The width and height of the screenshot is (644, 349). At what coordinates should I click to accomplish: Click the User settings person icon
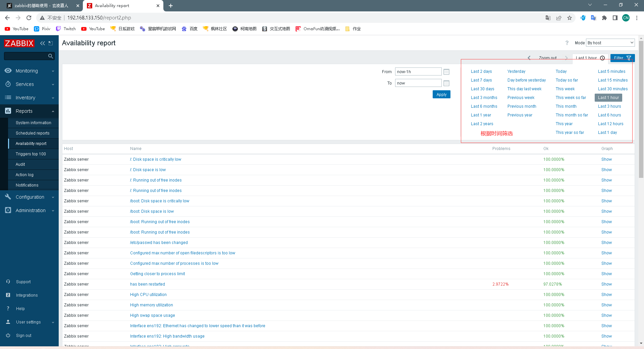tap(8, 322)
